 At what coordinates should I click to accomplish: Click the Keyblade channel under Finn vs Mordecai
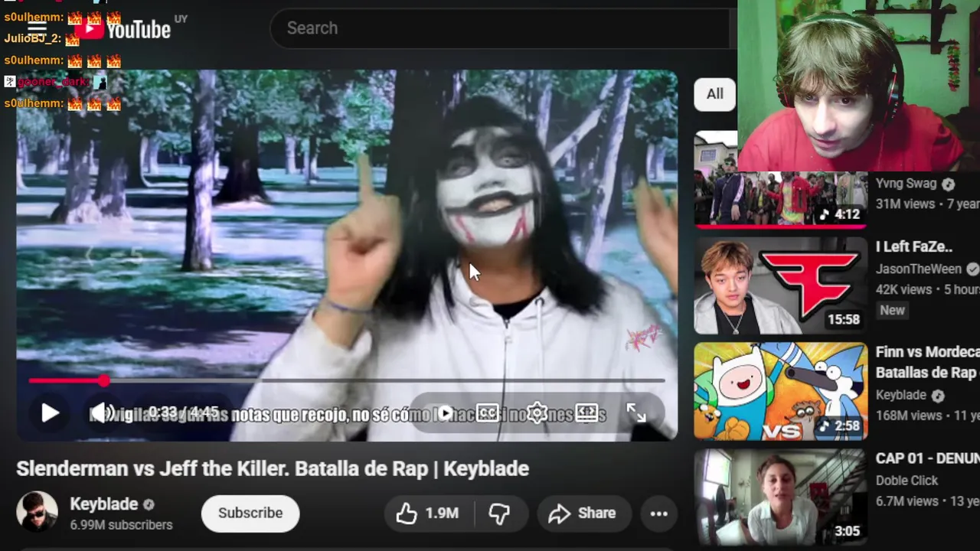[x=900, y=395]
